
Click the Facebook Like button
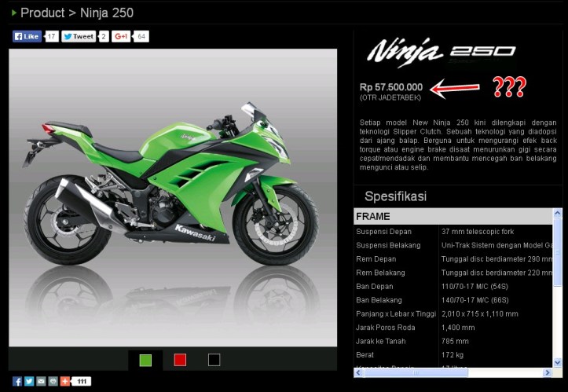27,36
